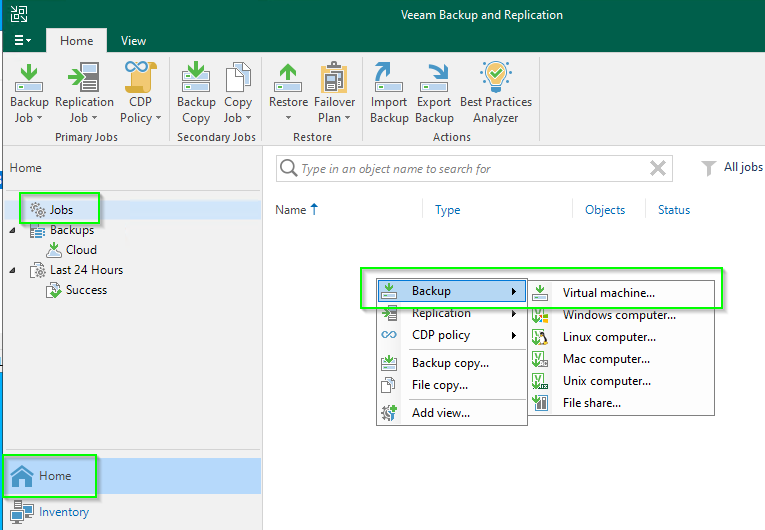The height and width of the screenshot is (530, 765).
Task: Click the All jobs filter funnel icon
Action: click(x=708, y=168)
